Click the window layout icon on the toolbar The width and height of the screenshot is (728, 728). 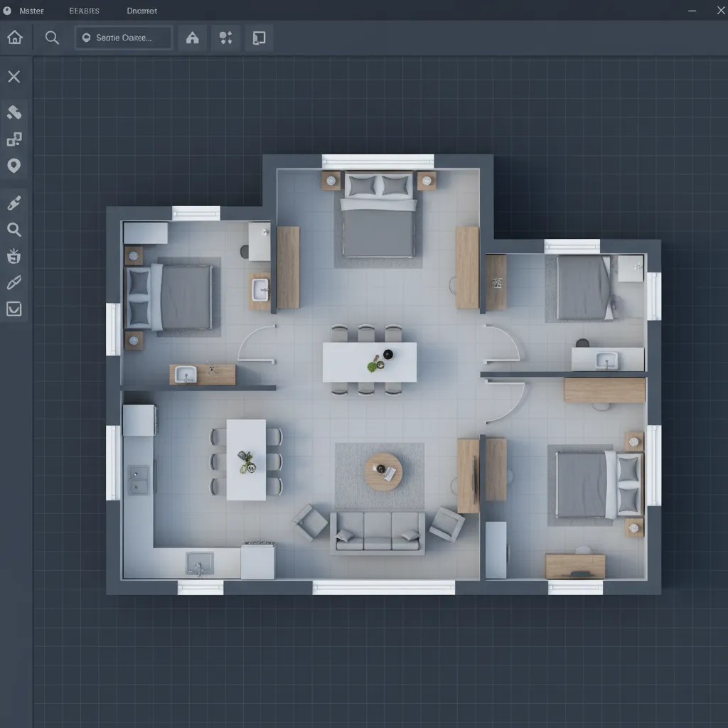(x=259, y=38)
